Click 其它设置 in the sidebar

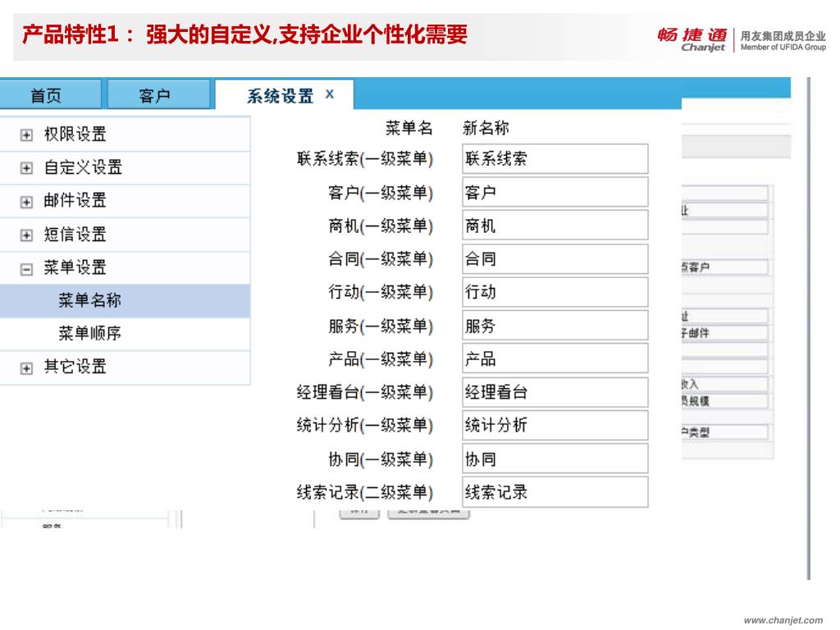[75, 367]
